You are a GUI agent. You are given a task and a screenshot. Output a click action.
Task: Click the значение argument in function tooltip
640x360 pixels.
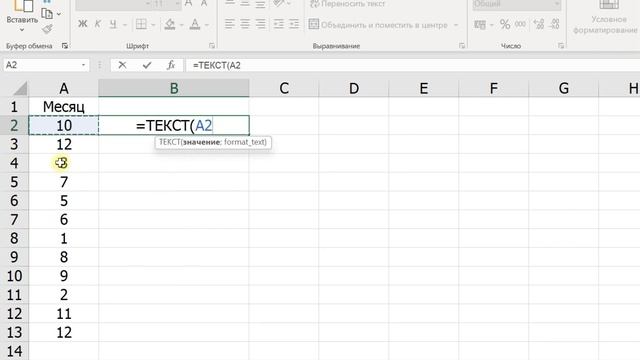202,142
